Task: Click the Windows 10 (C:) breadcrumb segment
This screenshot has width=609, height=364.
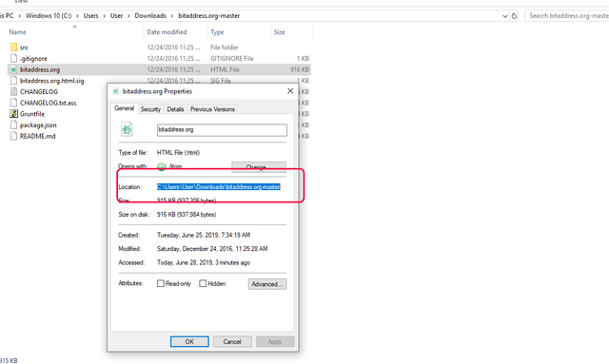Action: point(49,16)
